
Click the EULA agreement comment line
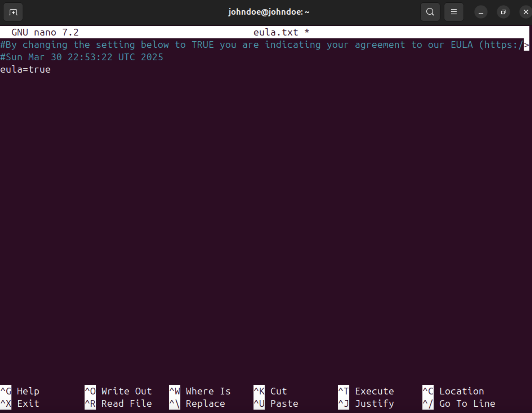tap(262, 45)
